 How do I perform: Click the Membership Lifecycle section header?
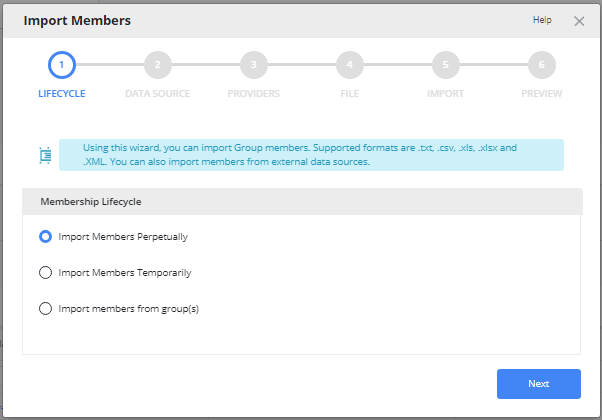(91, 202)
